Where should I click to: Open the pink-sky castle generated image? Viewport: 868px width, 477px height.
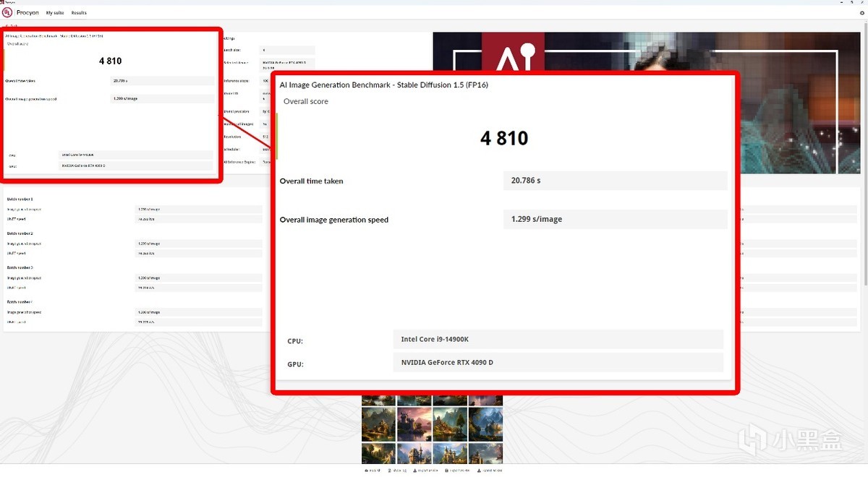click(x=414, y=424)
